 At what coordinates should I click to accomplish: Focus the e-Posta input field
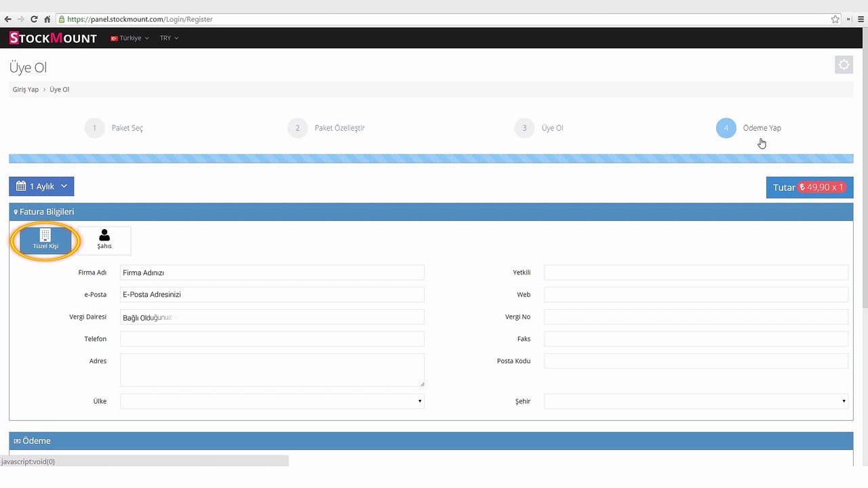272,294
